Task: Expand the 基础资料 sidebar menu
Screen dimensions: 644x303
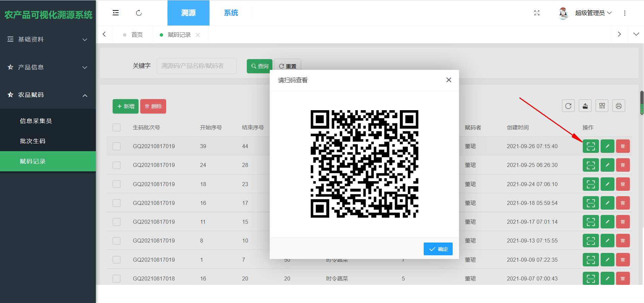Action: [48, 39]
